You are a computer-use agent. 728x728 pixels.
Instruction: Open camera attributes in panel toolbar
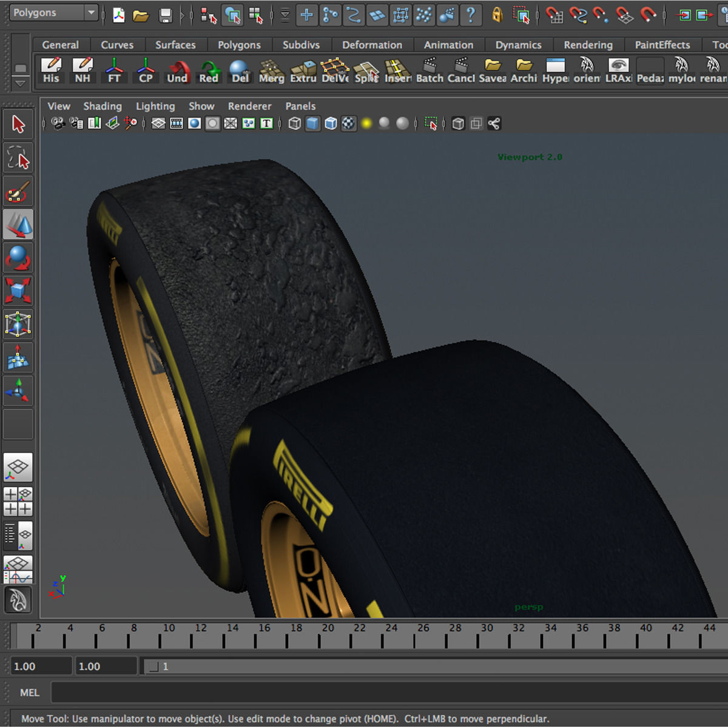click(76, 124)
